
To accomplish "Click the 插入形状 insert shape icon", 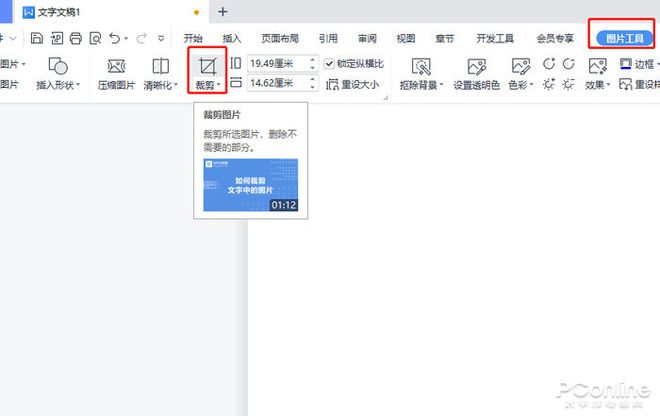I will (58, 67).
